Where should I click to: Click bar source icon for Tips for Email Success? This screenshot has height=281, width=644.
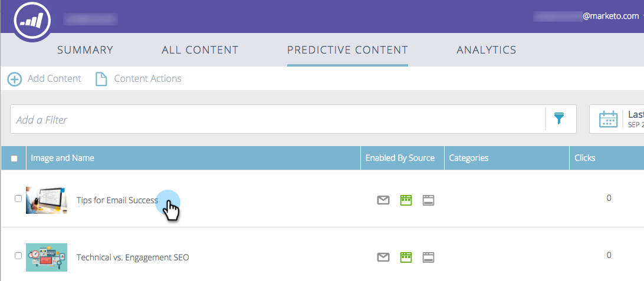(428, 200)
